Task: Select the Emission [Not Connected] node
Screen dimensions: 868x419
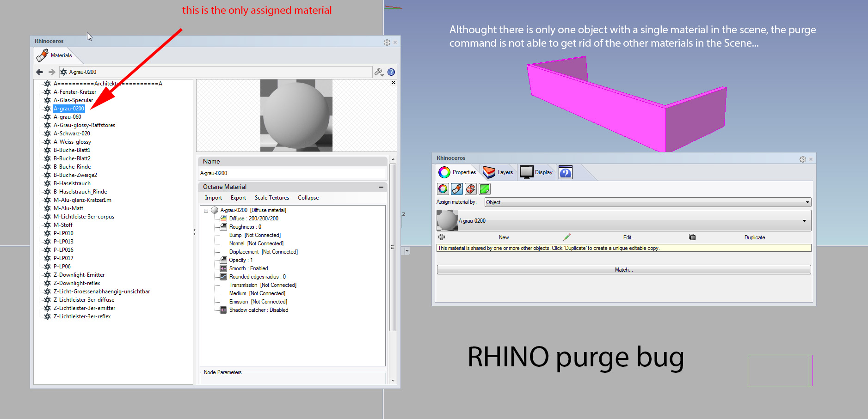Action: [x=258, y=302]
